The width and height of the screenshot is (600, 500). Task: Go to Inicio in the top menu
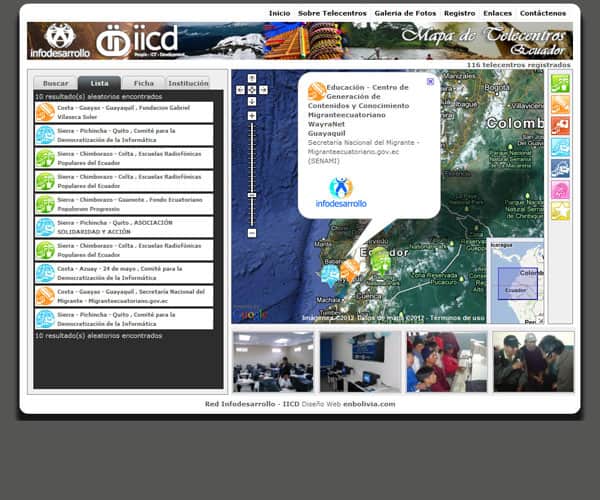click(279, 13)
